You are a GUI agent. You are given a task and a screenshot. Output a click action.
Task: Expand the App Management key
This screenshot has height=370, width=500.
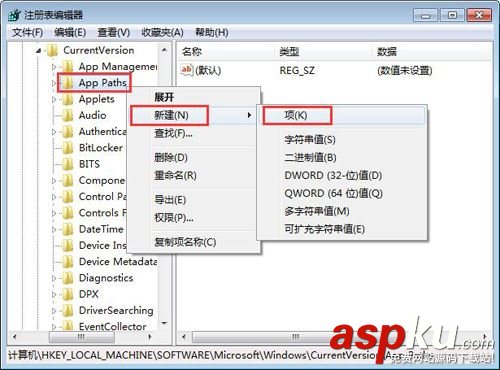click(x=54, y=67)
